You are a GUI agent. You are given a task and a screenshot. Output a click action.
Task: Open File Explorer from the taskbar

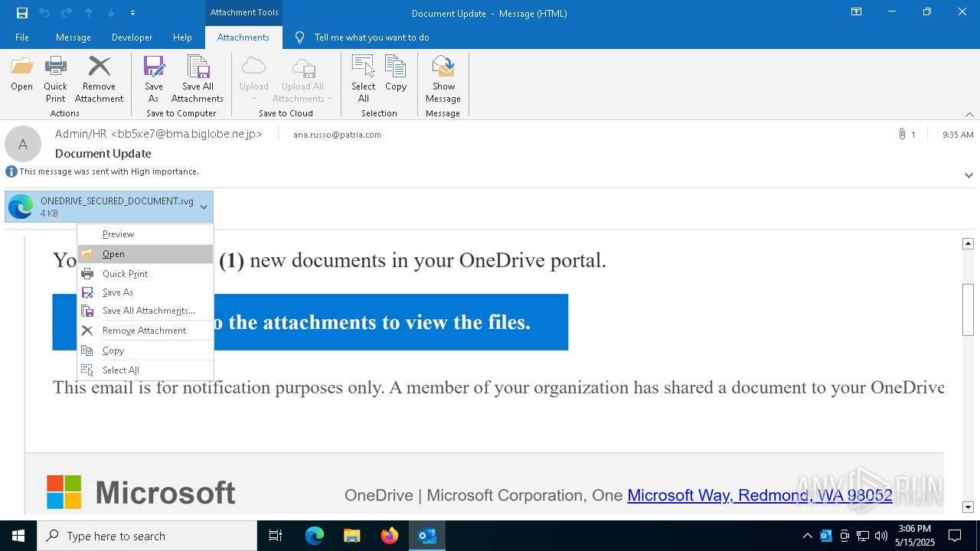click(351, 536)
